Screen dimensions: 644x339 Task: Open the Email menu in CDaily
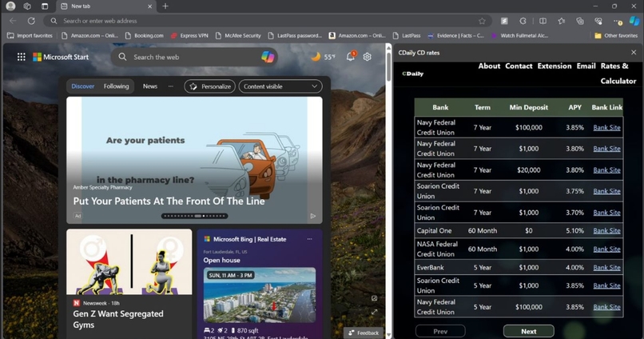click(x=586, y=66)
